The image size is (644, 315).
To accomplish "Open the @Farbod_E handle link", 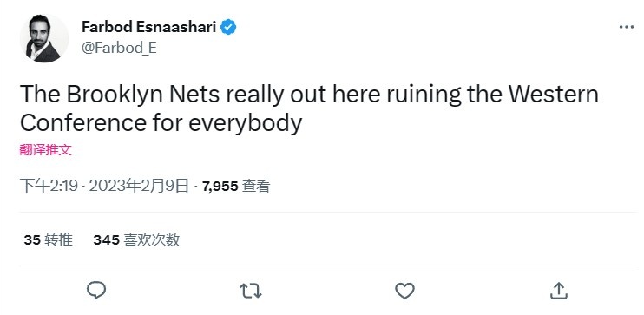I will pyautogui.click(x=119, y=48).
